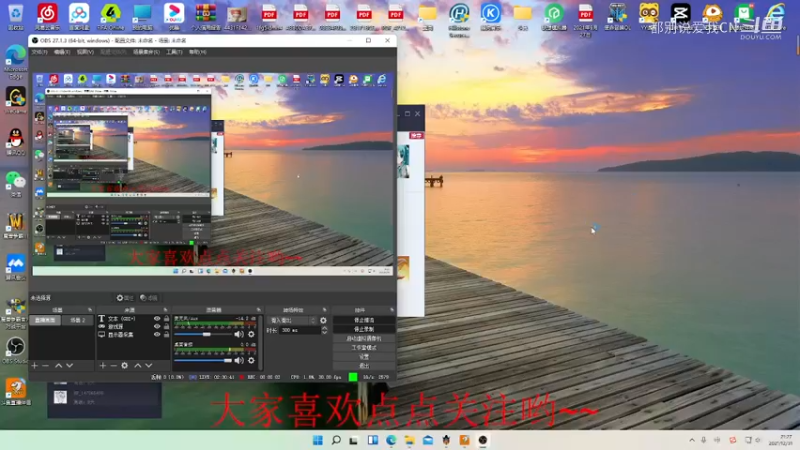800x450 pixels.
Task: Open scene transition properties gear
Action: [323, 320]
